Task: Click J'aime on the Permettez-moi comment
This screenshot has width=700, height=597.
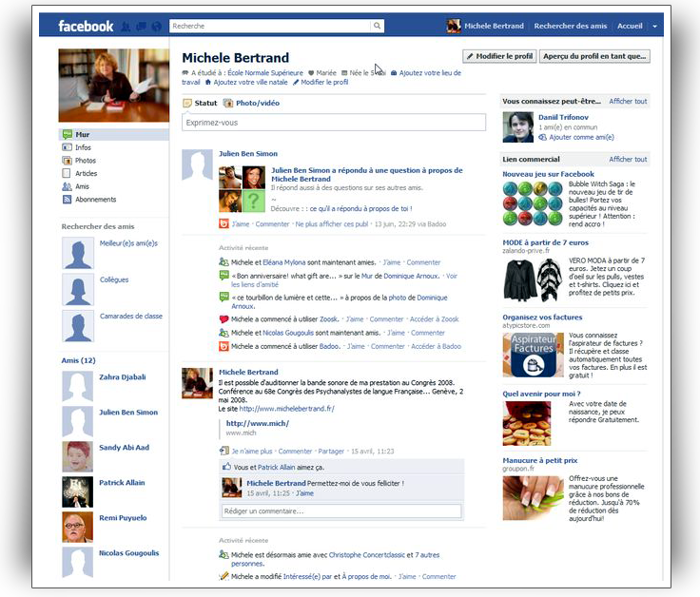Action: tap(305, 493)
